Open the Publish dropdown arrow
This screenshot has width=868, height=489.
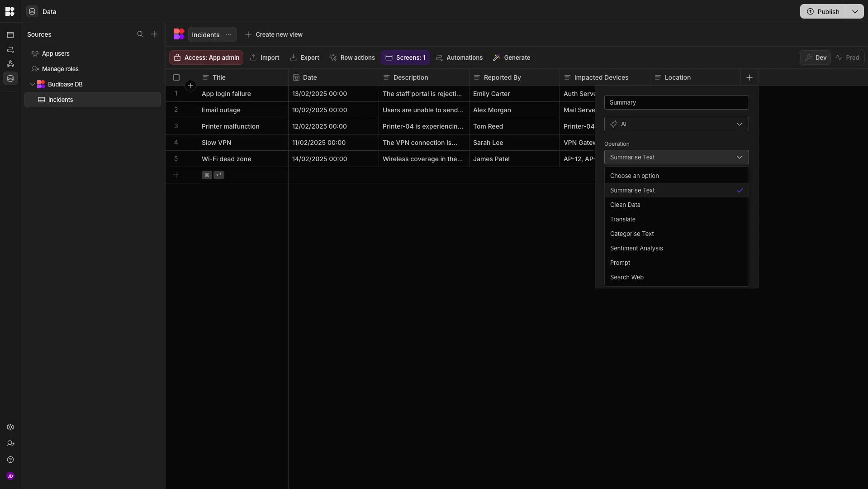point(855,11)
